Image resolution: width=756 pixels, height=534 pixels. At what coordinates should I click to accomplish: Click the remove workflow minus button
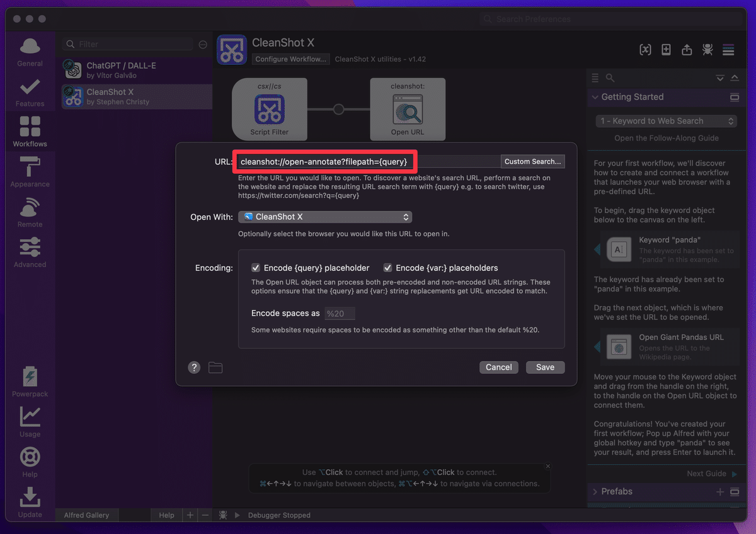(x=205, y=515)
